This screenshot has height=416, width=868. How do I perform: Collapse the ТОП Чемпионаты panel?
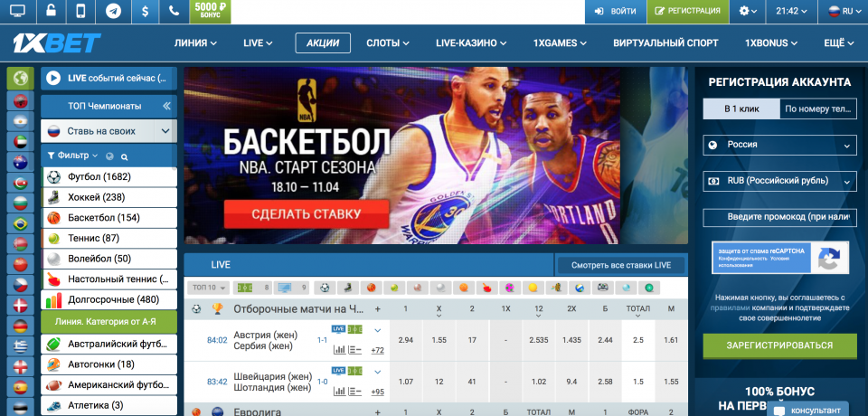coord(166,105)
